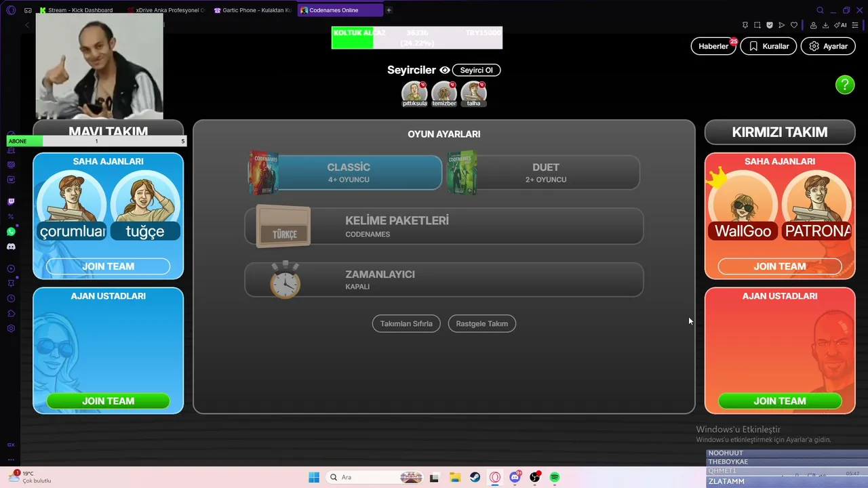Click spectator avatar temizber
The image size is (868, 488).
tap(444, 94)
